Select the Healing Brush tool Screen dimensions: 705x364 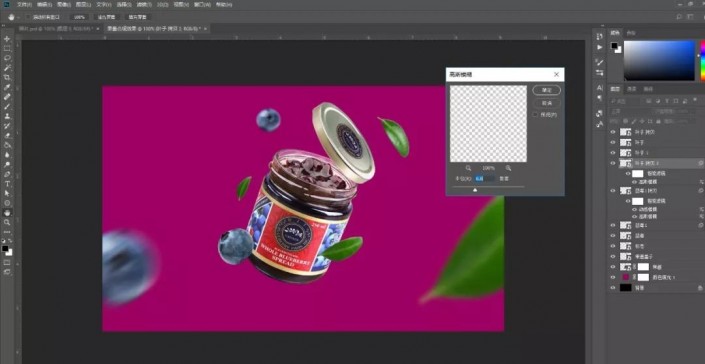click(x=7, y=97)
